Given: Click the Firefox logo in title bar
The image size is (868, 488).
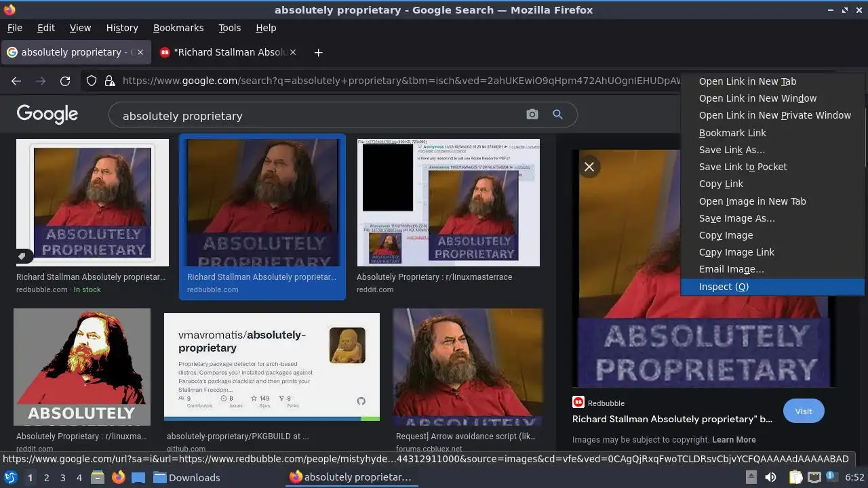Looking at the screenshot, I should pyautogui.click(x=9, y=9).
